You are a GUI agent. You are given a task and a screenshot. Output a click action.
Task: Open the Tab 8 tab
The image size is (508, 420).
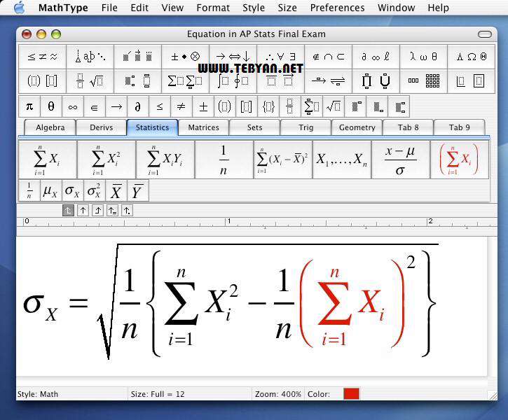tap(409, 127)
